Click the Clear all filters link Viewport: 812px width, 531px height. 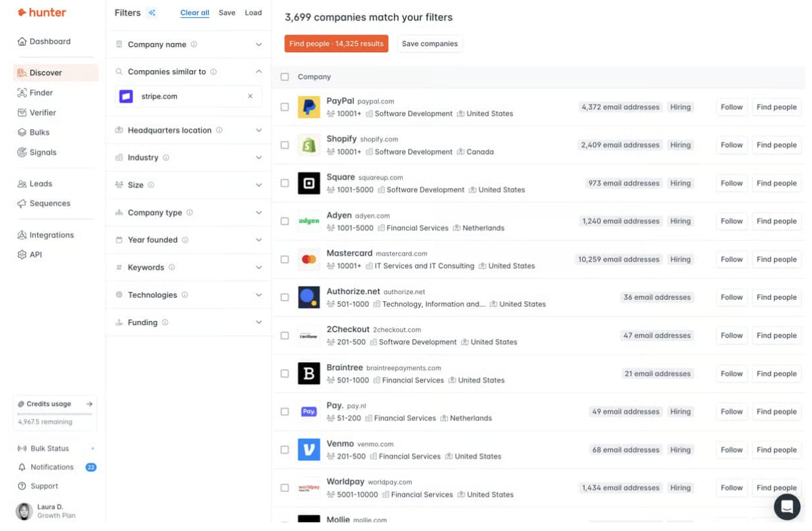(195, 13)
